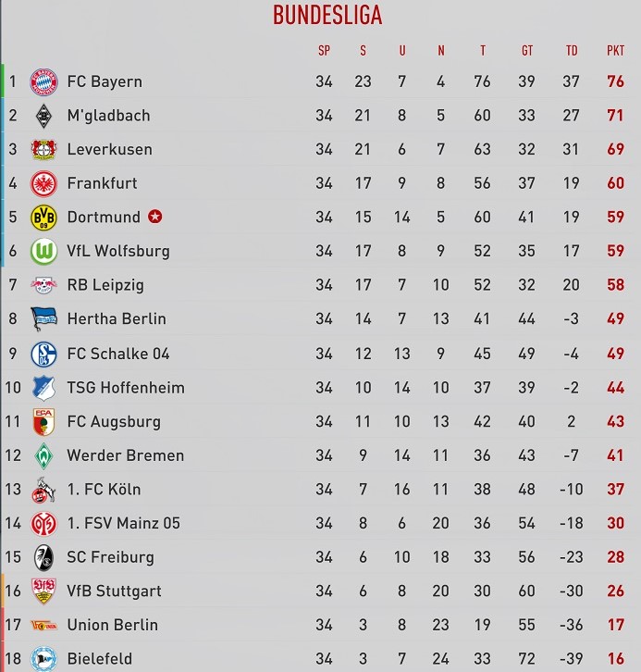
Task: Click the TD column header
Action: [x=572, y=51]
